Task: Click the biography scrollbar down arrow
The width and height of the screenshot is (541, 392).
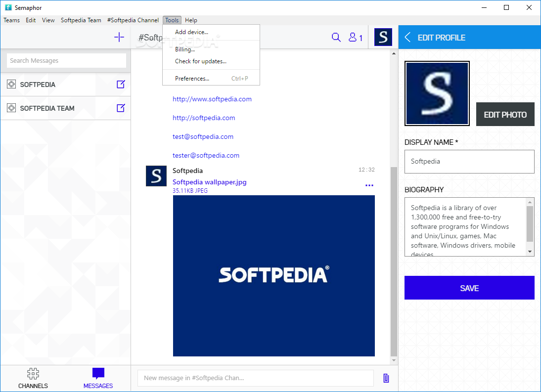Action: coord(530,252)
